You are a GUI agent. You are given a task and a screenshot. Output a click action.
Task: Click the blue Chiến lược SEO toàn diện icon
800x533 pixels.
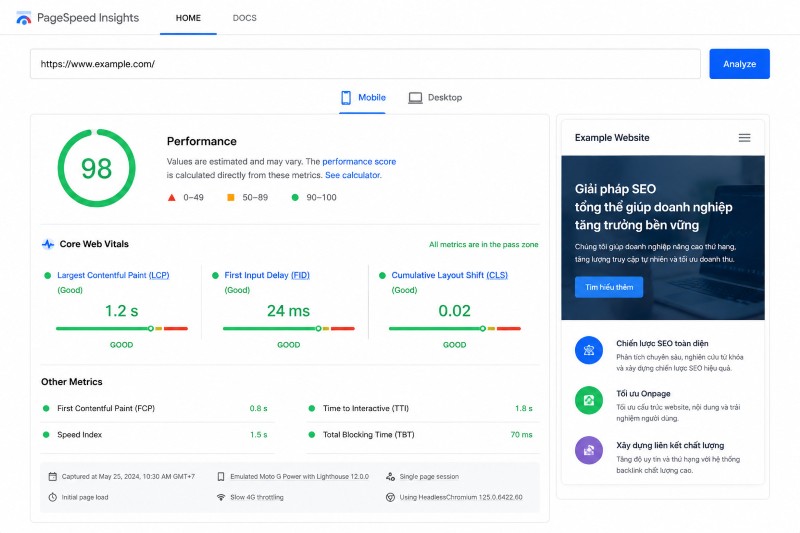[x=589, y=350]
